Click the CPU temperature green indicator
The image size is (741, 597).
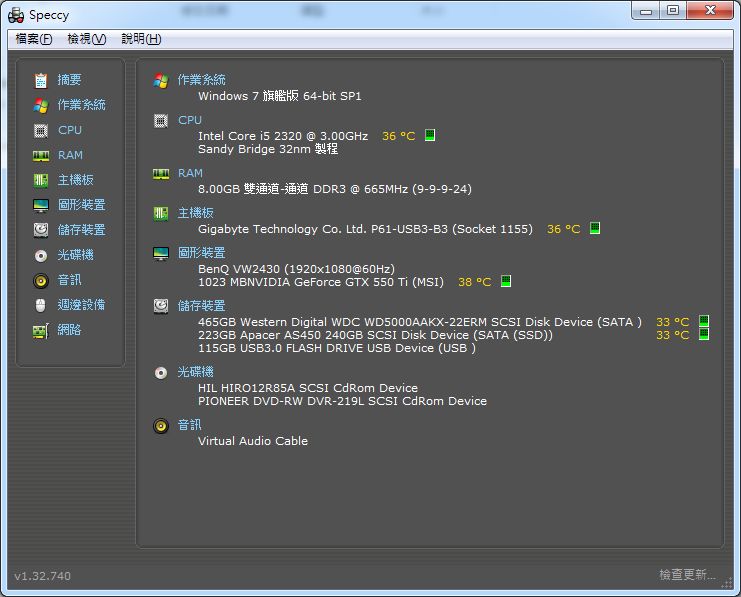[430, 136]
